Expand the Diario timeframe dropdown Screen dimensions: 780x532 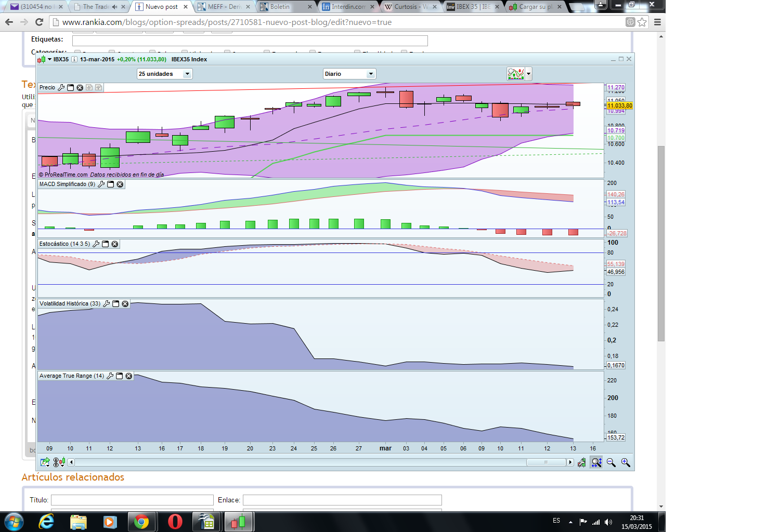(349, 74)
